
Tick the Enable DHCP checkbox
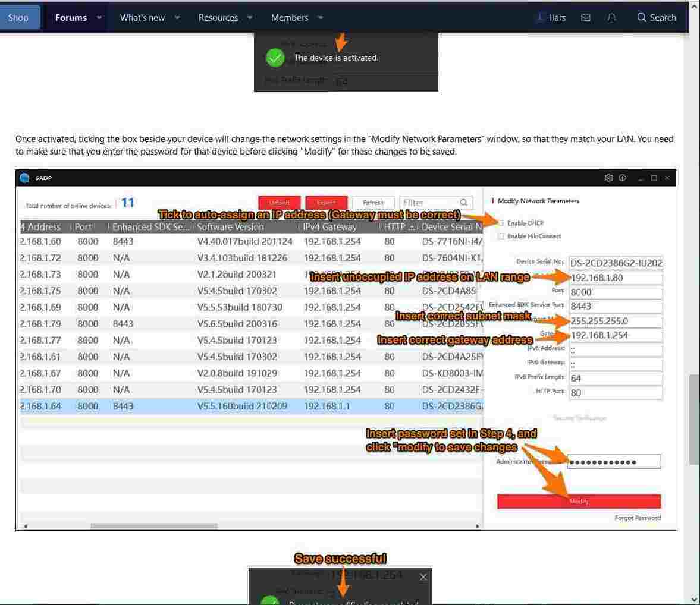point(501,223)
